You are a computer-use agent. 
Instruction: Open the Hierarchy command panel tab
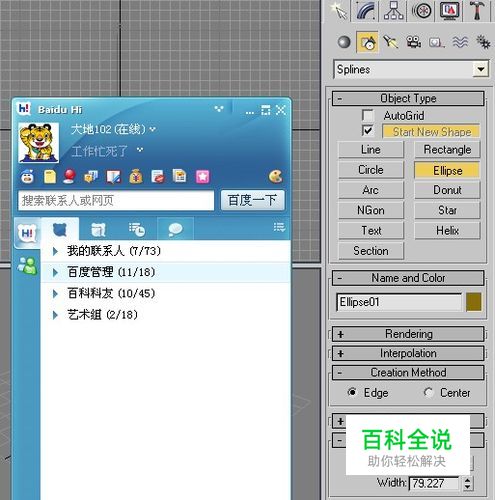[394, 11]
